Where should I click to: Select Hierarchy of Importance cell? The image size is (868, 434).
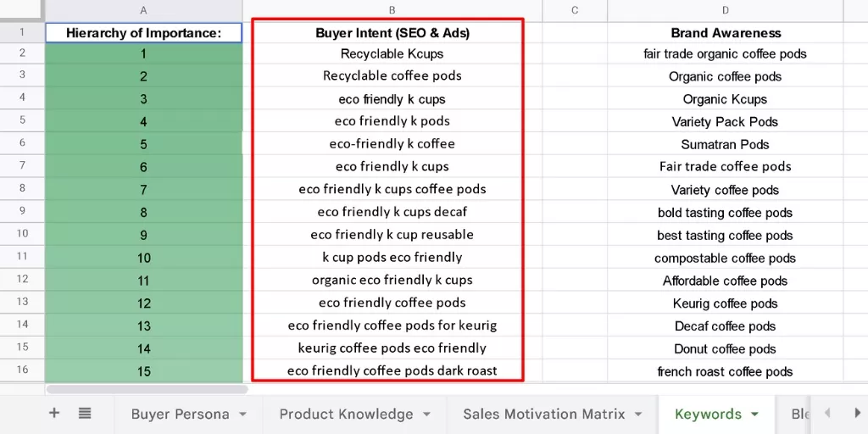point(143,33)
